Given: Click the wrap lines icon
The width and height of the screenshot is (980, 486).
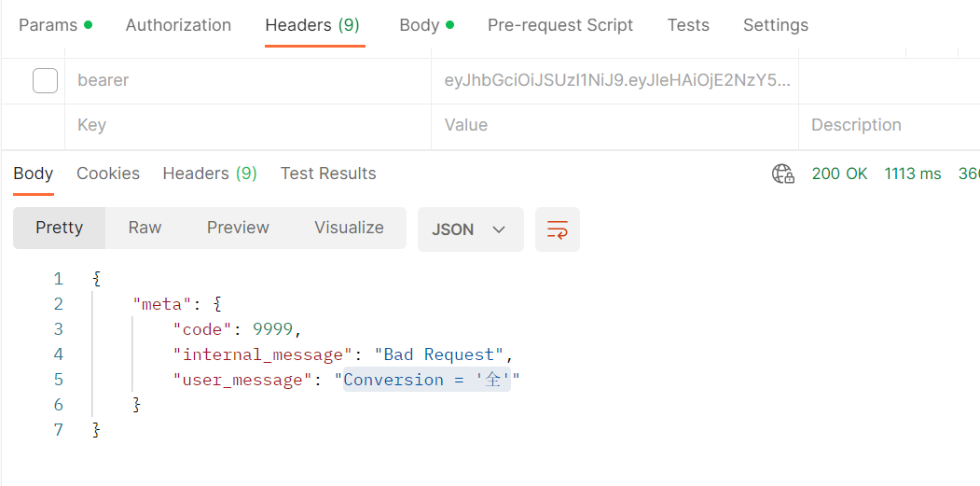Looking at the screenshot, I should click(x=558, y=229).
